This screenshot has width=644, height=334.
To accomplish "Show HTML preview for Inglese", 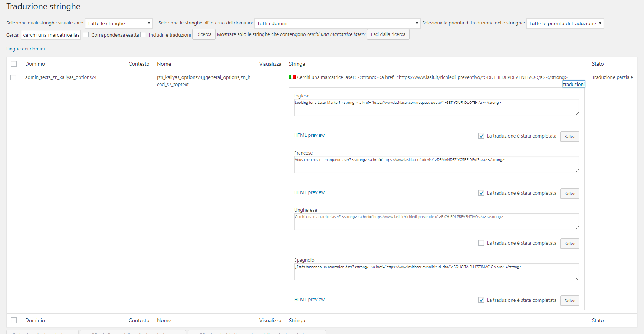I will (309, 135).
